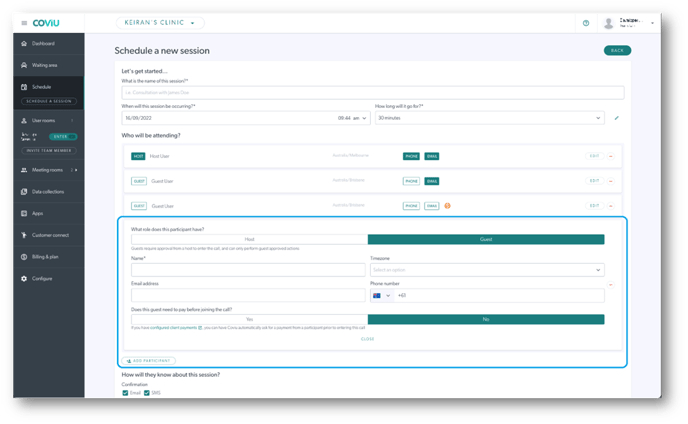Remove the Host User with its minus icon
Image resolution: width=688 pixels, height=424 pixels.
coord(611,156)
